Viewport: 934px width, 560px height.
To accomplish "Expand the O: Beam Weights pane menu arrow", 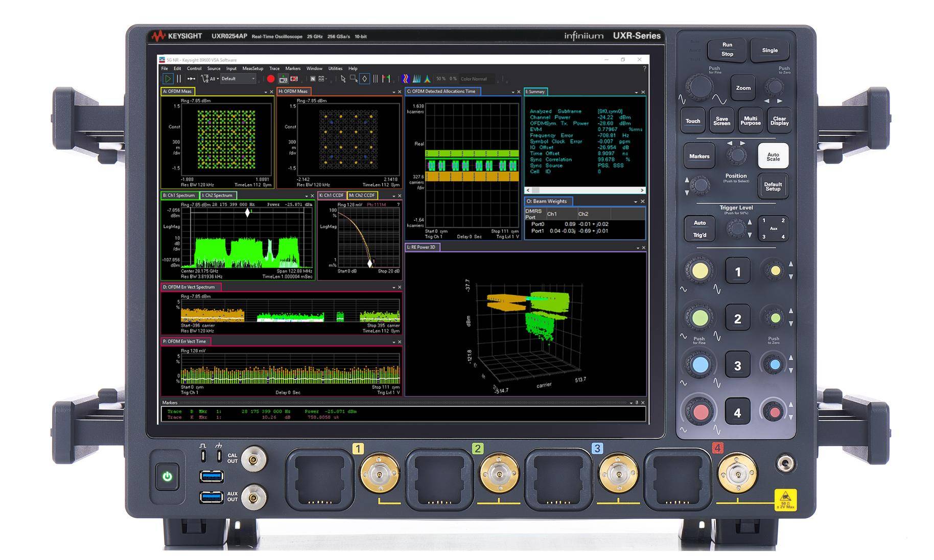I will point(636,202).
